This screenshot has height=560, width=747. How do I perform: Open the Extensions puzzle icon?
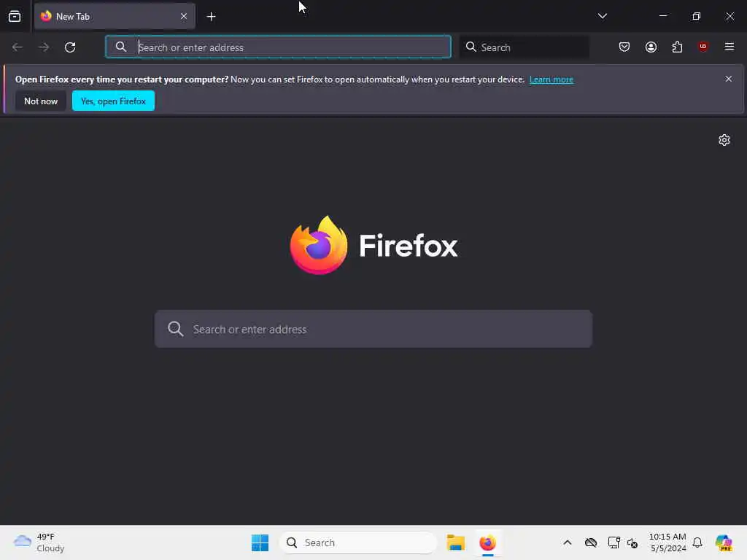point(677,47)
